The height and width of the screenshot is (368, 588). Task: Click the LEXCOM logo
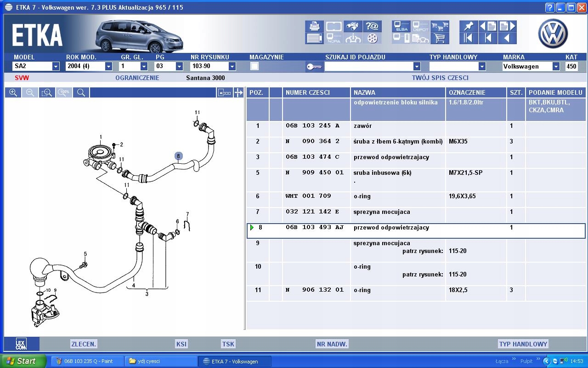[x=22, y=344]
